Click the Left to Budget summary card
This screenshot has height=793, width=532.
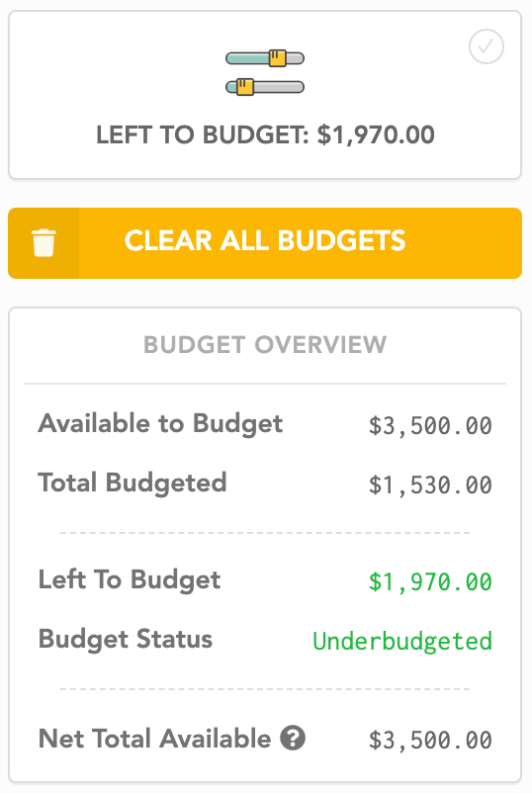coord(265,95)
